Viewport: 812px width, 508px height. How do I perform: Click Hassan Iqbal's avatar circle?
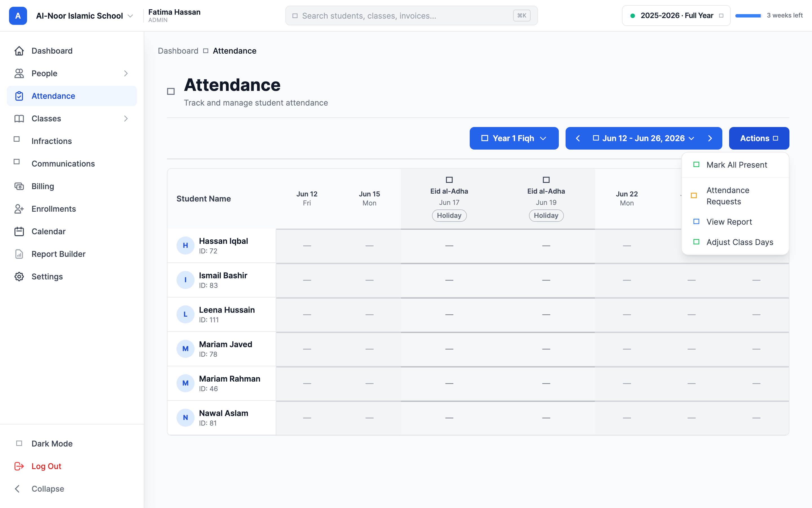pos(185,246)
